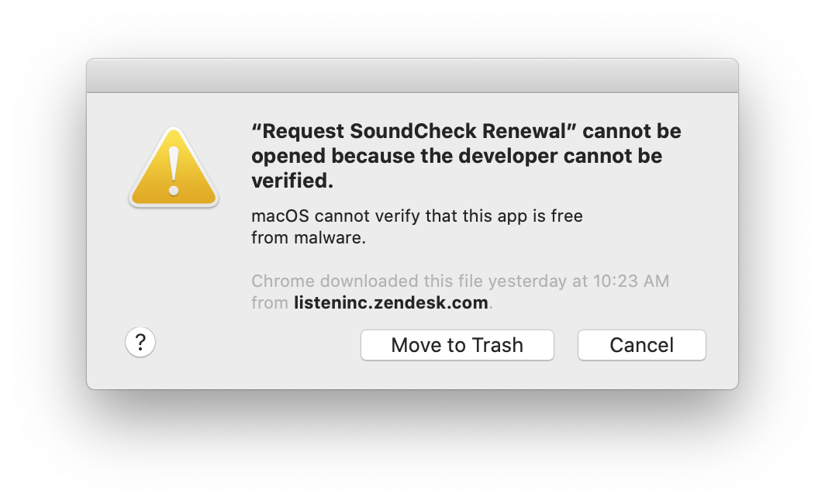Click the empty dialog title bar

(x=412, y=76)
